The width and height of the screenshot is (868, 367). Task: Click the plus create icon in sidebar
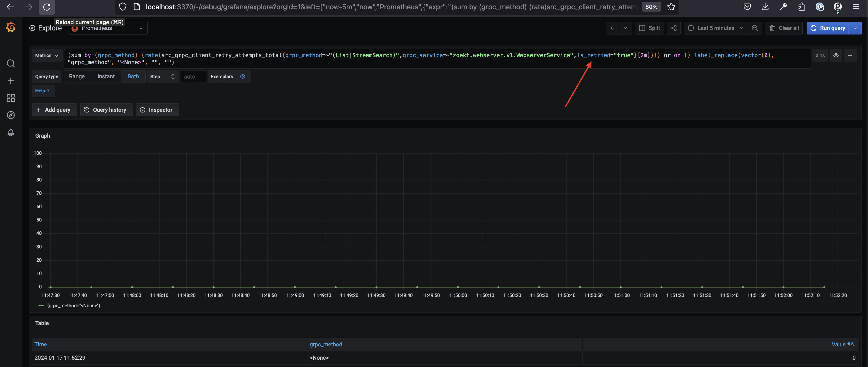click(11, 81)
